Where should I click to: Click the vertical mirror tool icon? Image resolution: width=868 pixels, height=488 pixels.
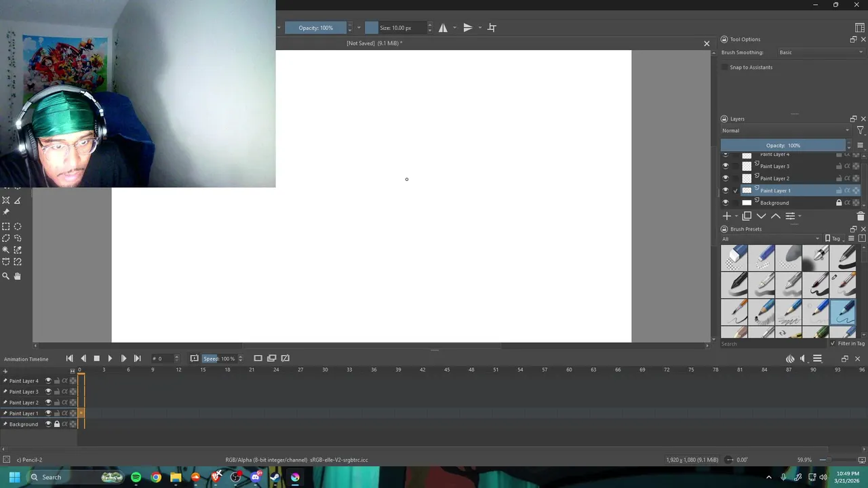tap(467, 28)
